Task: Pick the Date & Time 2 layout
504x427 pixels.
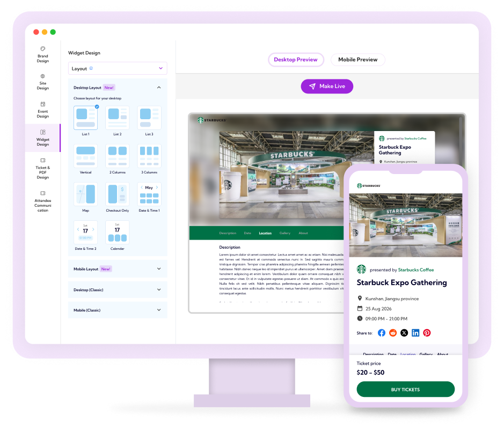Action: point(85,232)
